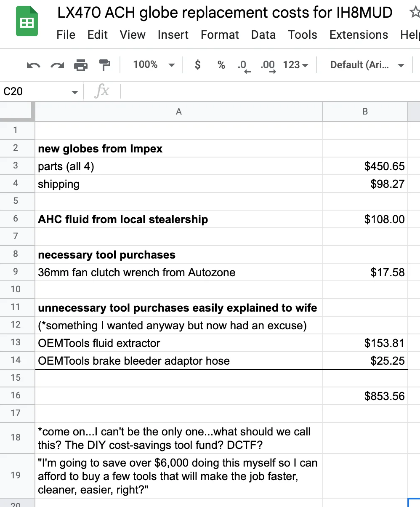Format as currency with dollar icon
Image resolution: width=420 pixels, height=507 pixels.
click(x=198, y=65)
